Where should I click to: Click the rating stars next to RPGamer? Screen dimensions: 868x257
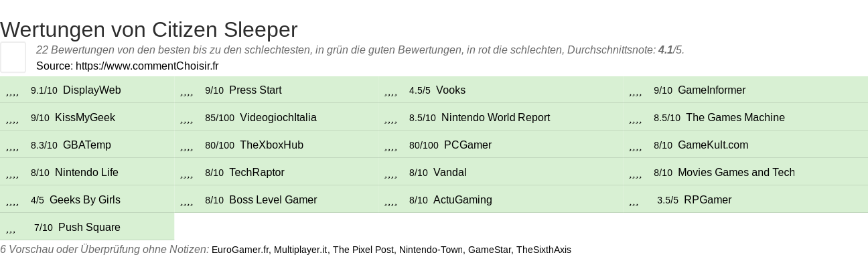point(634,201)
